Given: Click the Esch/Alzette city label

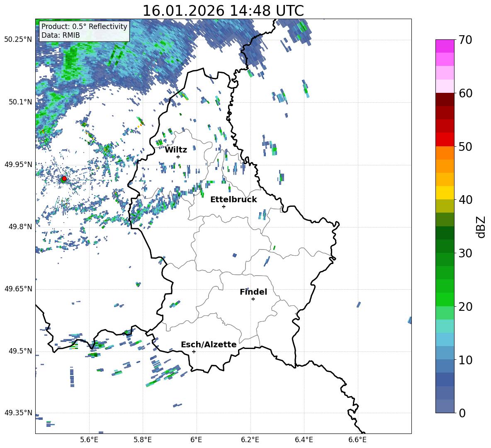Looking at the screenshot, I should point(209,344).
